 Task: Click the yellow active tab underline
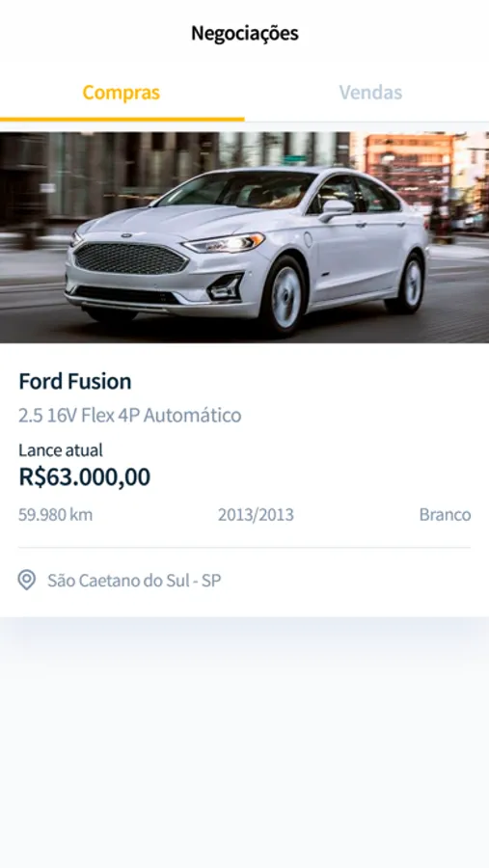tap(122, 119)
